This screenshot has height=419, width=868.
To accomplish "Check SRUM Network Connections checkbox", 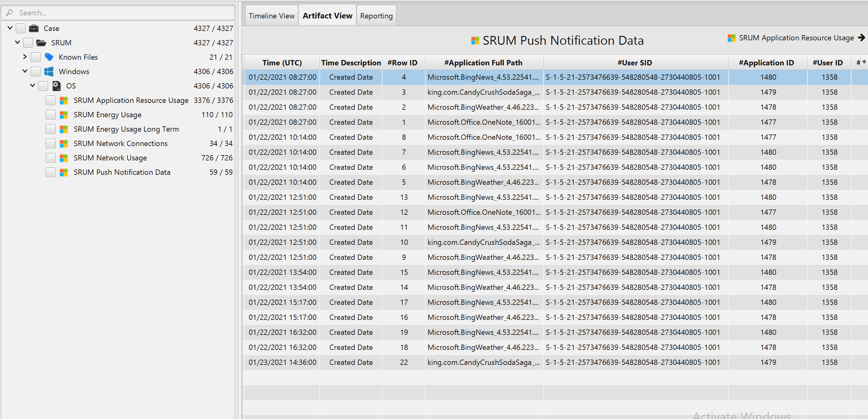I will [x=51, y=144].
